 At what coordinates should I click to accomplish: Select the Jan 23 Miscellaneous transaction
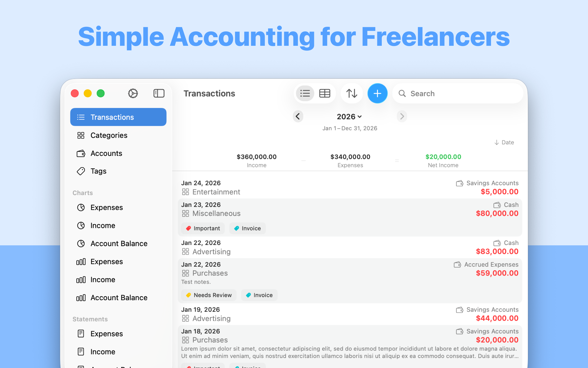pos(350,218)
